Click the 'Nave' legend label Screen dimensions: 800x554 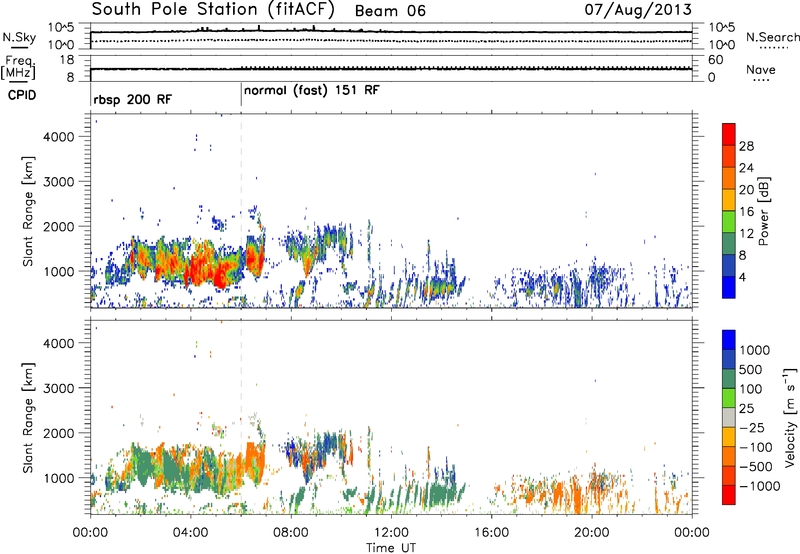click(x=761, y=69)
